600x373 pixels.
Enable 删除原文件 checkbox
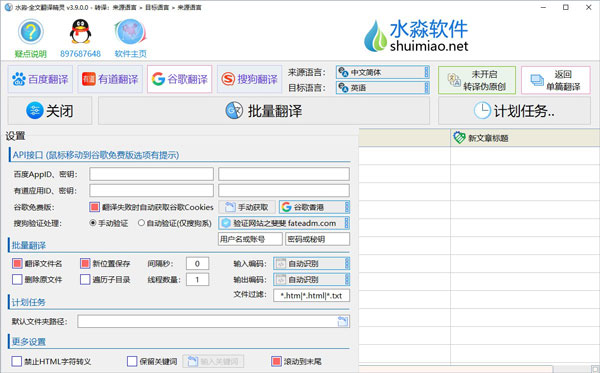tap(17, 279)
